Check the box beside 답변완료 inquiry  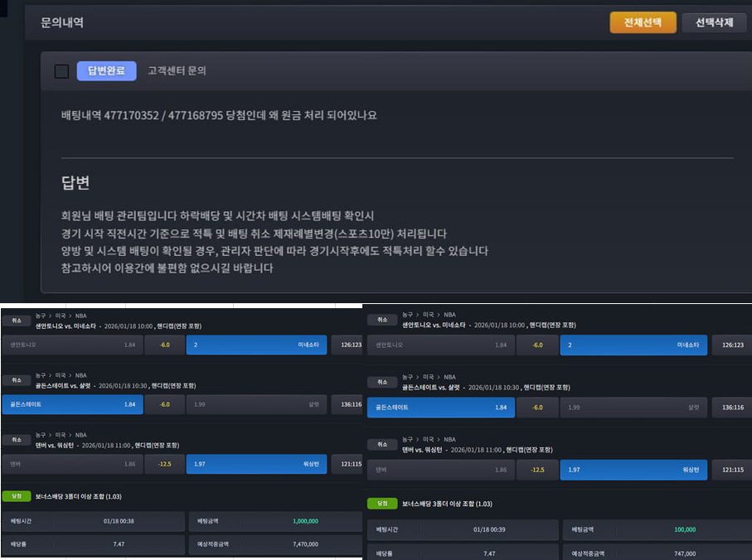click(61, 71)
